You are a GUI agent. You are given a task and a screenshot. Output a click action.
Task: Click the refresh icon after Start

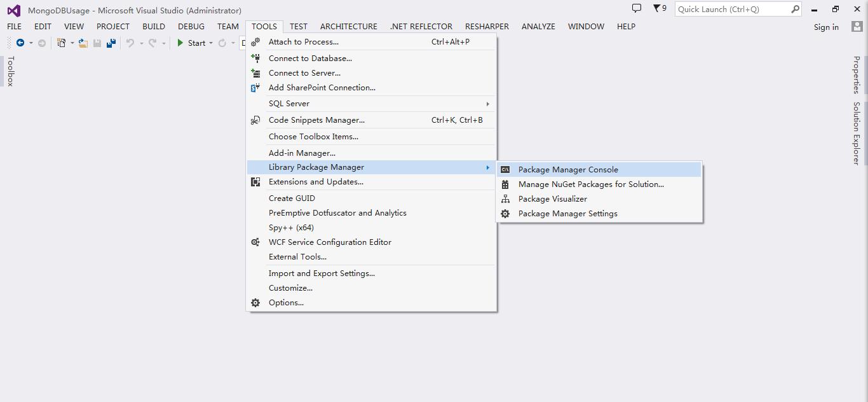222,43
